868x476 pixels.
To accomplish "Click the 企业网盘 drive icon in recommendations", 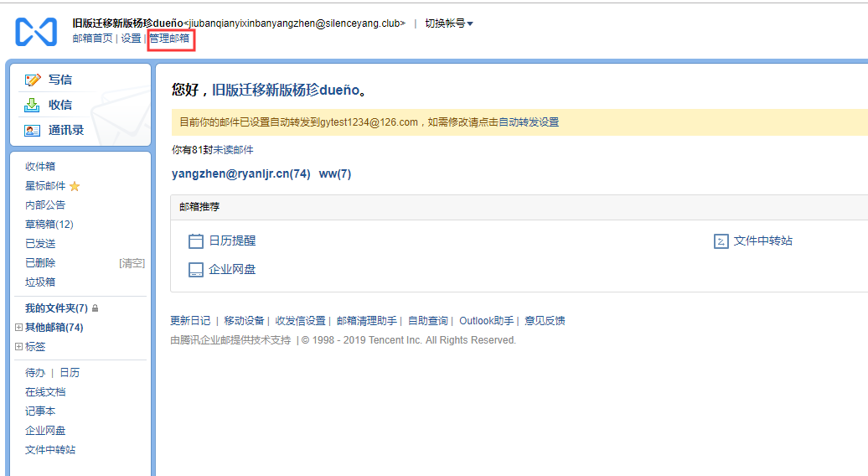I will [196, 270].
